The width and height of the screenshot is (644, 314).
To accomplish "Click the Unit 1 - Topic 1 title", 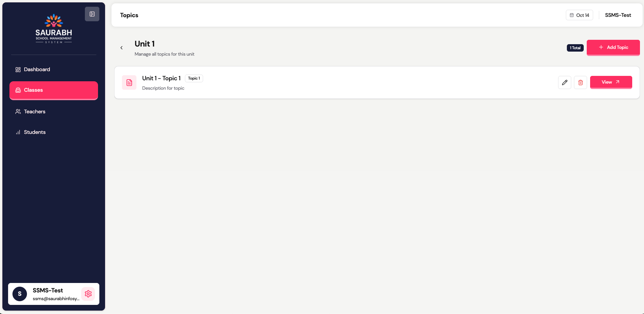I will 161,78.
